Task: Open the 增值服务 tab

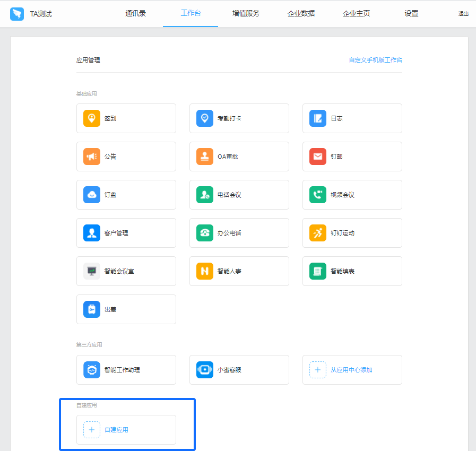Action: [x=246, y=13]
